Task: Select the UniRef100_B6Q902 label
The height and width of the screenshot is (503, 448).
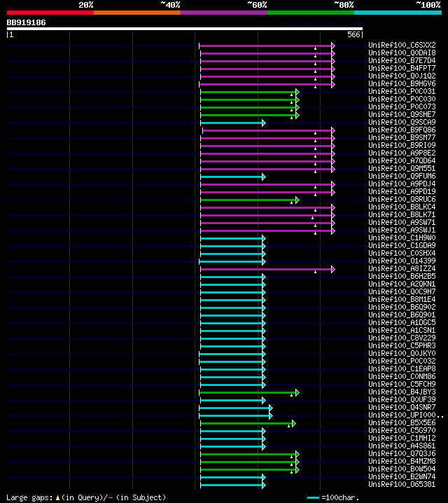Action: pyautogui.click(x=402, y=307)
